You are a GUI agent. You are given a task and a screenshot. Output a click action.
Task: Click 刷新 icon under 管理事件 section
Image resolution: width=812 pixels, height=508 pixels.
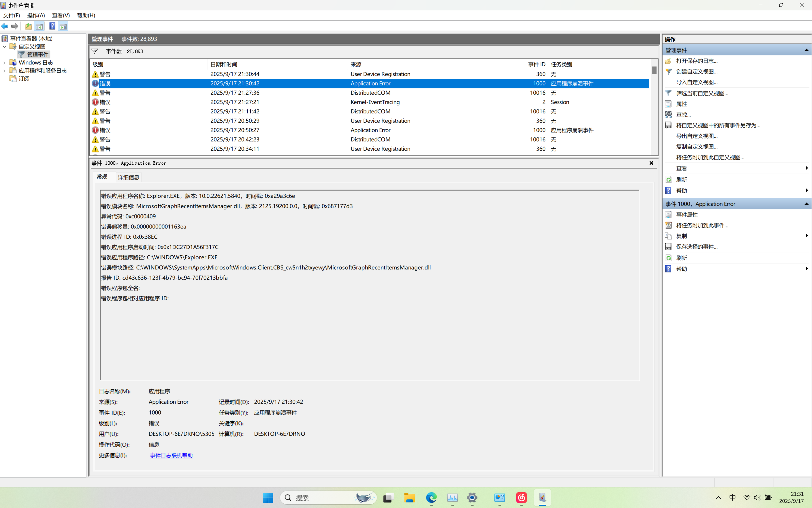coord(668,180)
